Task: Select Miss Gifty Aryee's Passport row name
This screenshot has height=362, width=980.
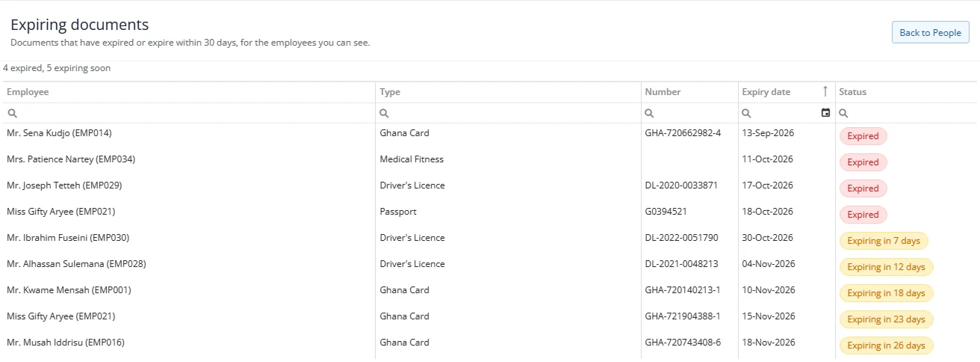Action: coord(61,212)
